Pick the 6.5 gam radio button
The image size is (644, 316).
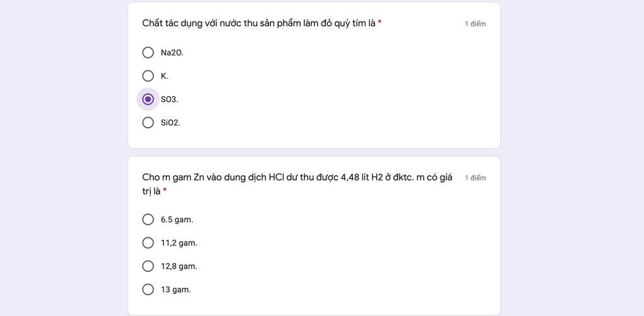click(148, 220)
